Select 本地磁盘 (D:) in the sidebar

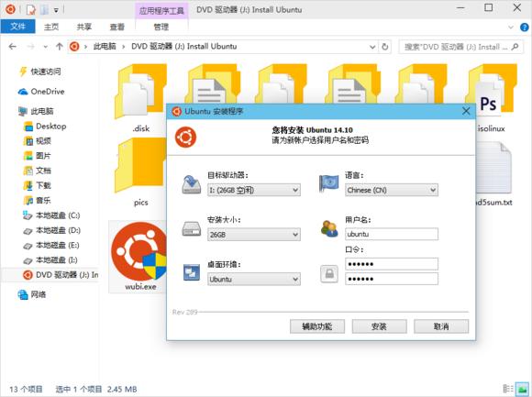pyautogui.click(x=58, y=230)
